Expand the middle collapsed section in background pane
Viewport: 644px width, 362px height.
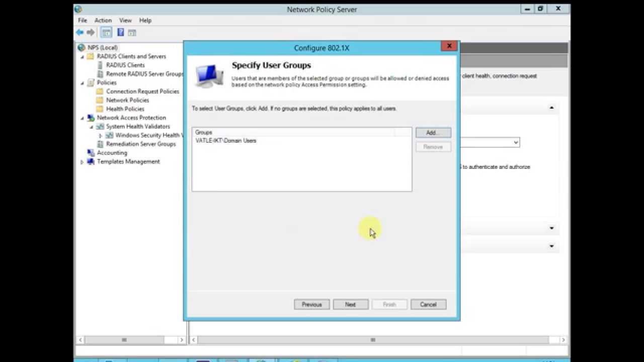[x=551, y=228]
